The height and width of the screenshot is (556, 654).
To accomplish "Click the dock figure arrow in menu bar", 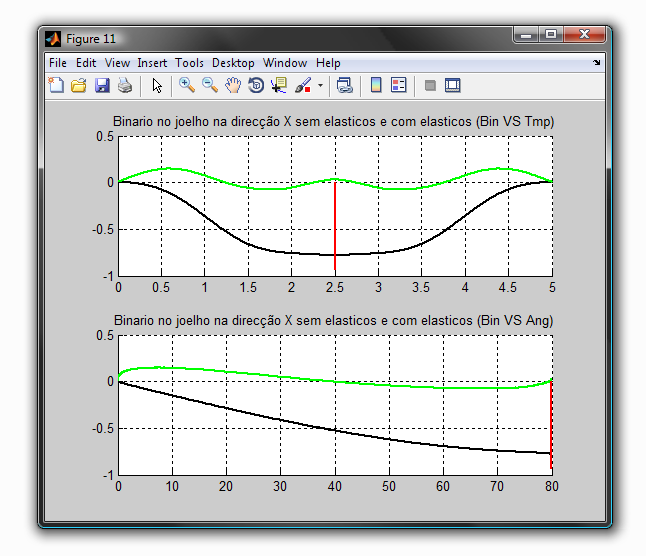I will click(x=597, y=63).
